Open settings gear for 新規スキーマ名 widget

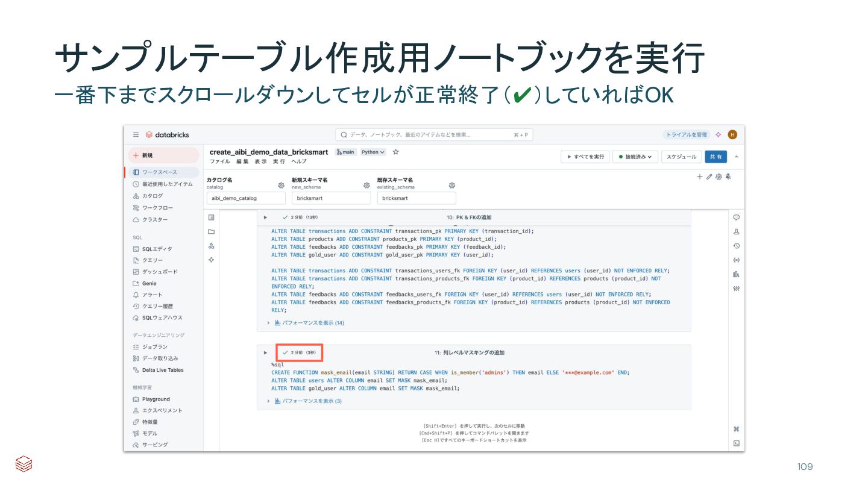click(x=366, y=186)
